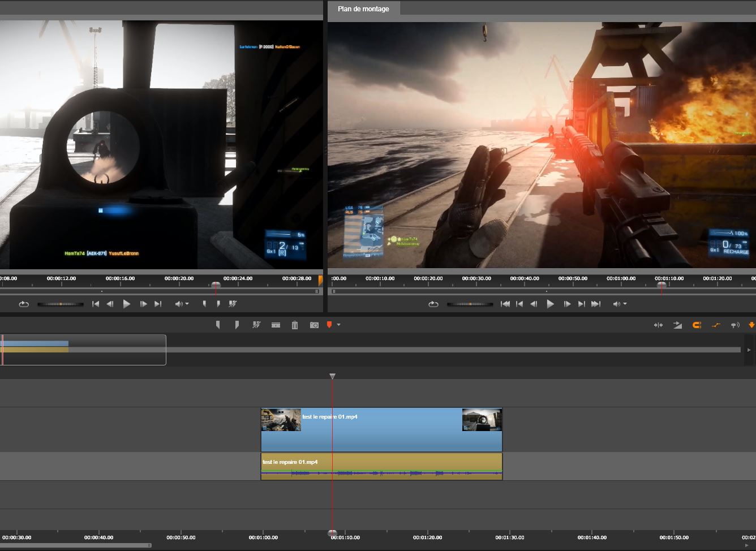Viewport: 756px width, 551px height.
Task: Toggle the orange down-arrow editing mode
Action: [x=751, y=325]
